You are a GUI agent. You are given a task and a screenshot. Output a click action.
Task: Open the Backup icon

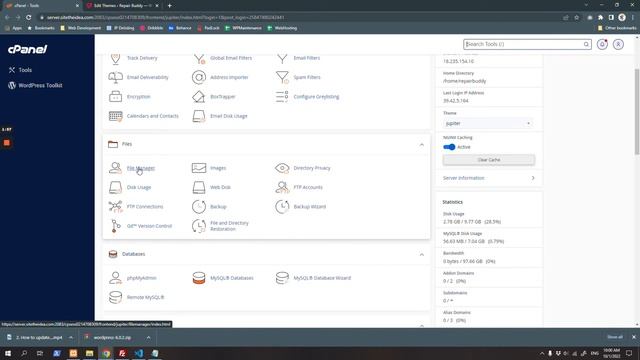(x=199, y=207)
